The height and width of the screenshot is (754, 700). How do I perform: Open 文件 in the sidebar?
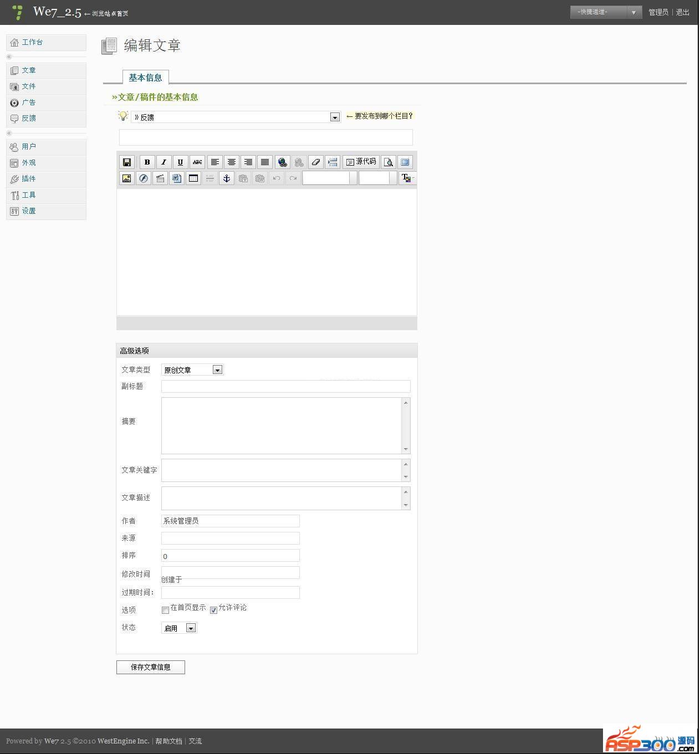point(46,86)
